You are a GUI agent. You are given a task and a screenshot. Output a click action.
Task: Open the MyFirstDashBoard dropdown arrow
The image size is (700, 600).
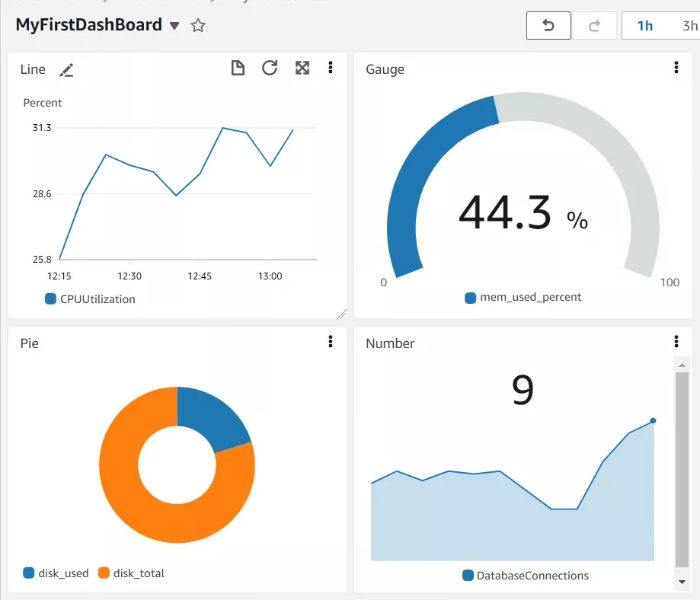coord(174,26)
